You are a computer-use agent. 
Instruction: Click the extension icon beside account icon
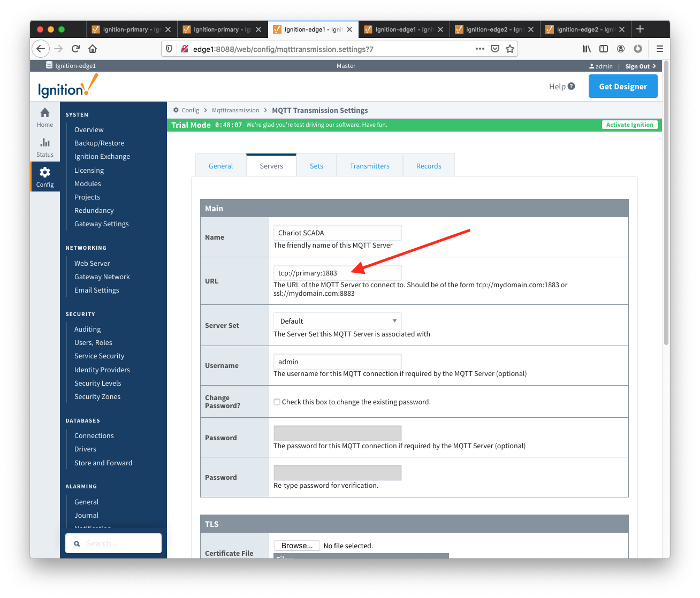(638, 49)
